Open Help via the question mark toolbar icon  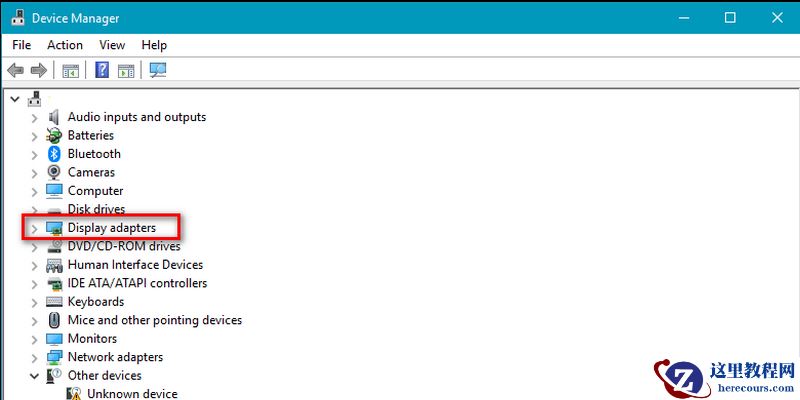coord(102,70)
